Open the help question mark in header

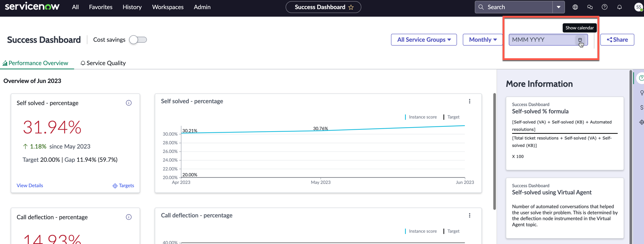click(x=604, y=7)
